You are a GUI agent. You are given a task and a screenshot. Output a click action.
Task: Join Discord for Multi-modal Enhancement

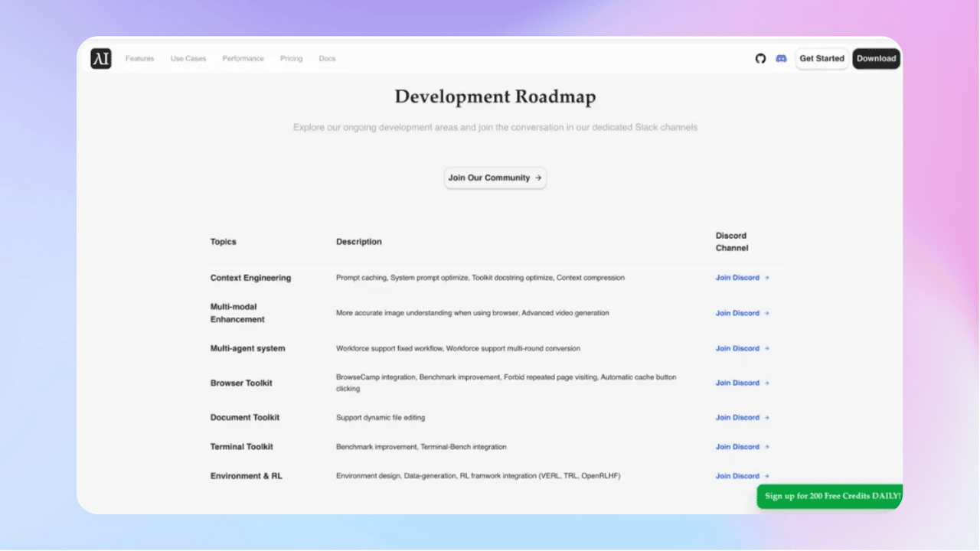tap(742, 313)
